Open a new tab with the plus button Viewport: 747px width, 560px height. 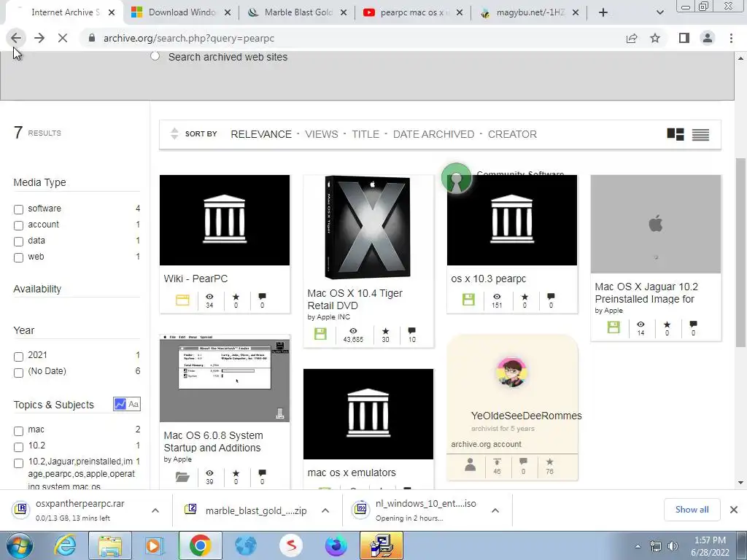tap(603, 12)
